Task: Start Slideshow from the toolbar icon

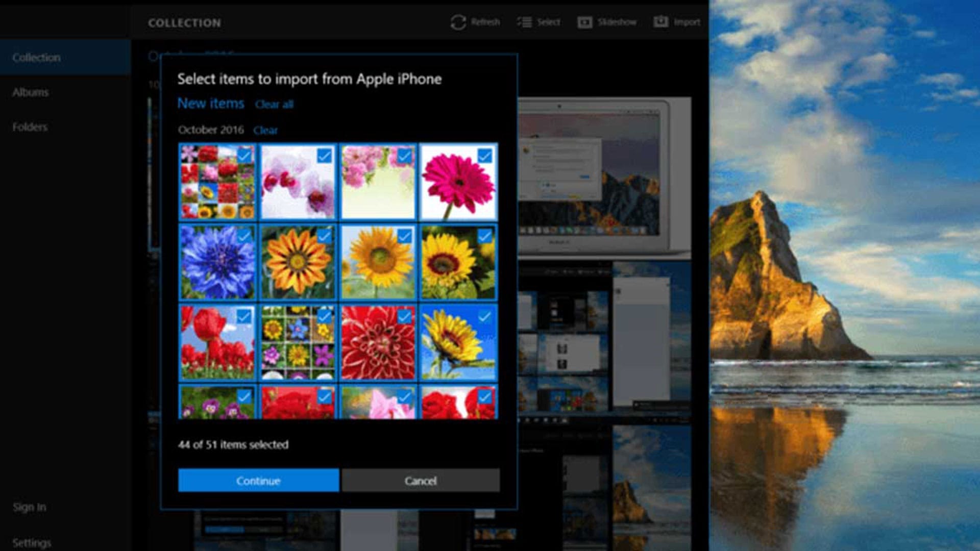Action: coord(584,22)
